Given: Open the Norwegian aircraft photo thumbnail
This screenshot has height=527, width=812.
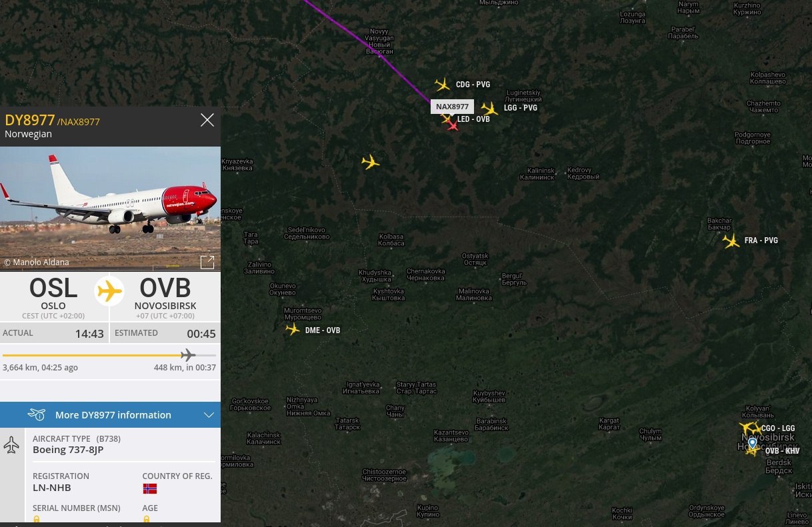Looking at the screenshot, I should coord(110,209).
